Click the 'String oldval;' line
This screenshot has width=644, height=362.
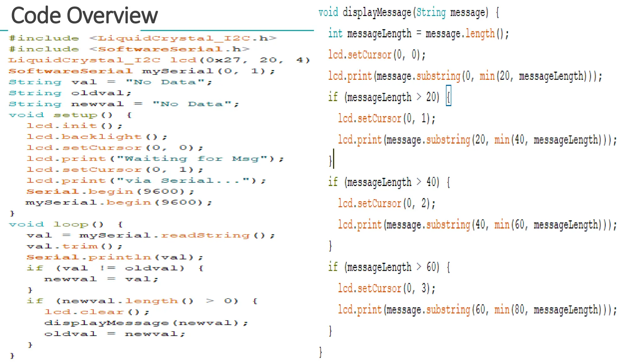coord(70,93)
